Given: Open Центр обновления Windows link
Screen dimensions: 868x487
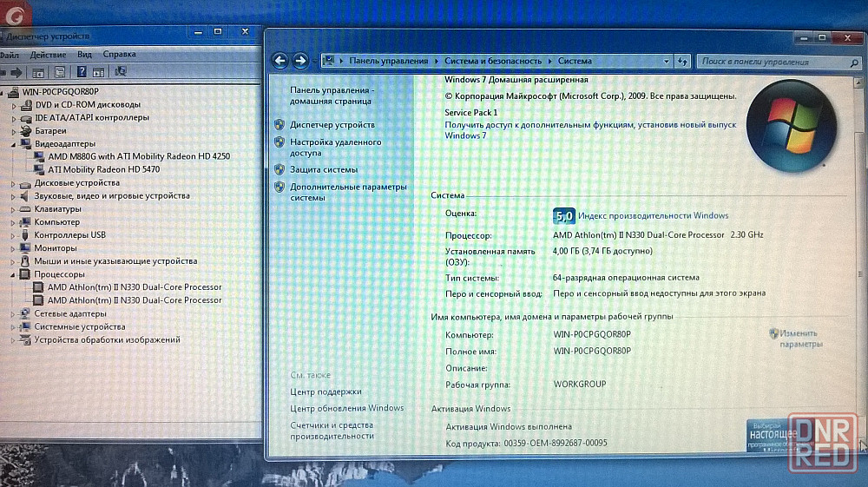Looking at the screenshot, I should coord(347,408).
